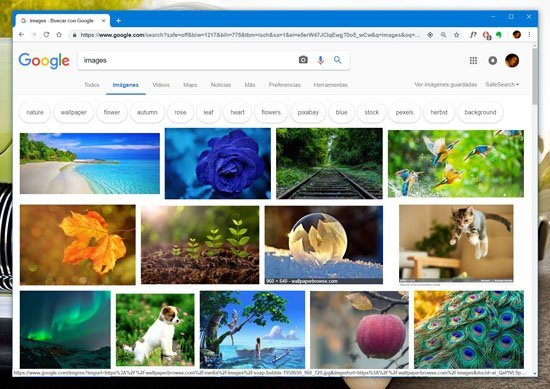
Task: Switch to the Todos tab
Action: (92, 85)
